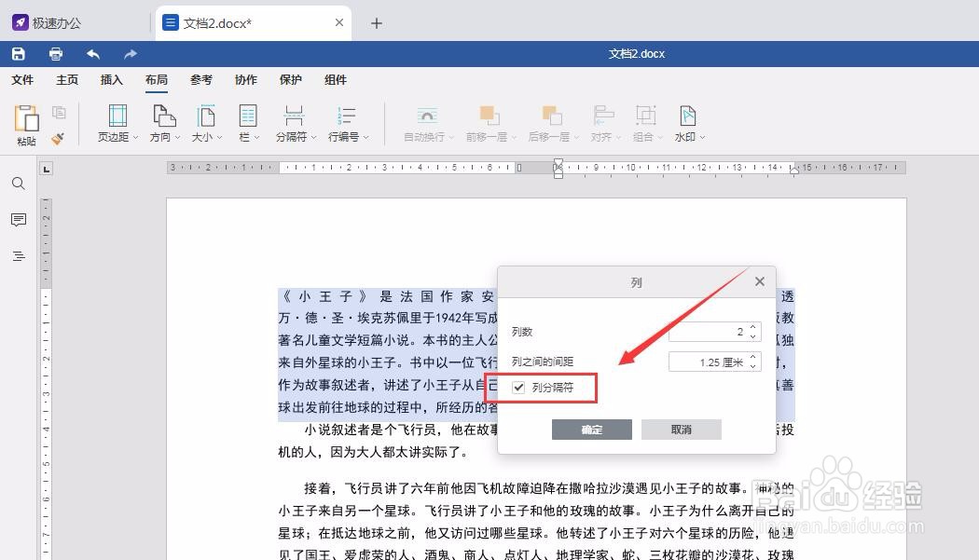The height and width of the screenshot is (560, 979).
Task: Open the search panel in left sidebar
Action: pos(19,184)
